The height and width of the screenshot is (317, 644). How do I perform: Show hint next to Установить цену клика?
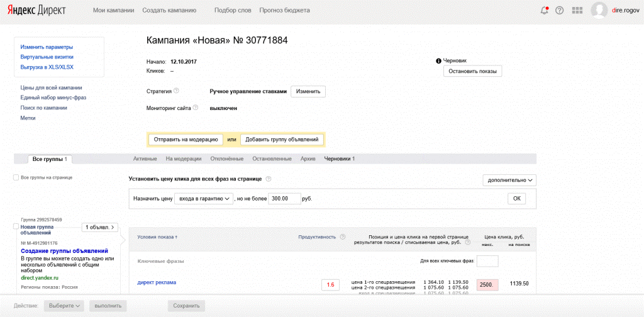point(268,179)
